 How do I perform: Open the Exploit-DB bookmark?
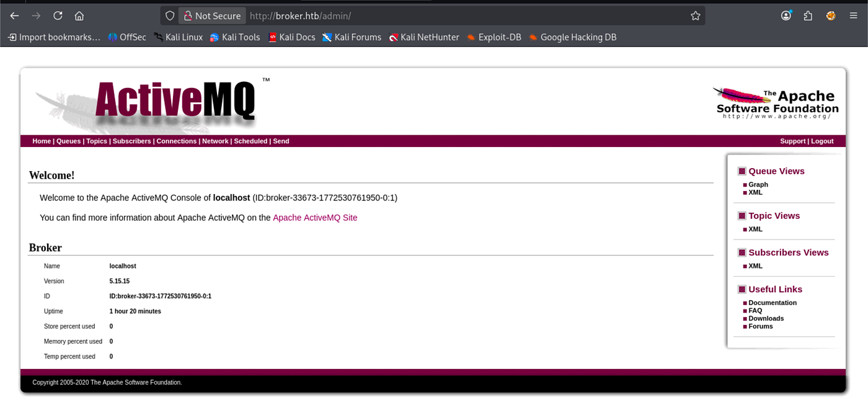click(x=494, y=37)
